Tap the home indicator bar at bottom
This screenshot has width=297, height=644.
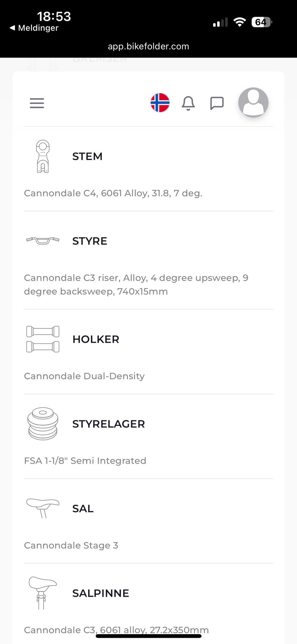(x=148, y=636)
